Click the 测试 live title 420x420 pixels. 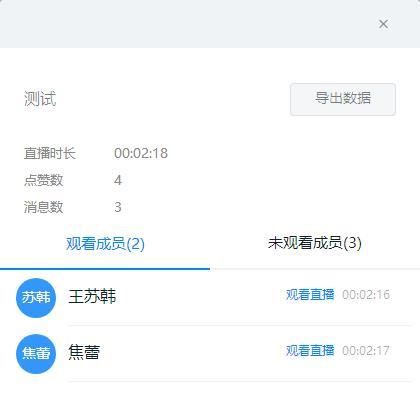coord(40,99)
